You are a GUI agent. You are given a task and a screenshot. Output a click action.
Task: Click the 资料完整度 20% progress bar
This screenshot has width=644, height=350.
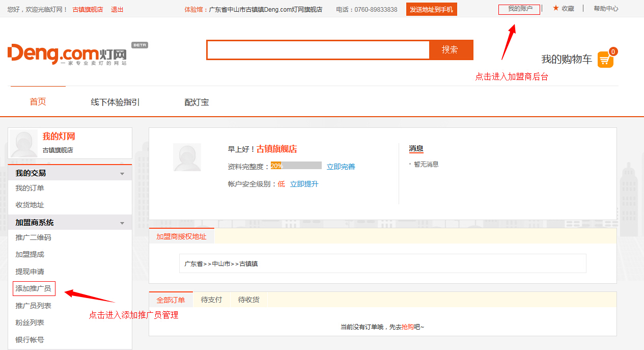click(x=296, y=166)
